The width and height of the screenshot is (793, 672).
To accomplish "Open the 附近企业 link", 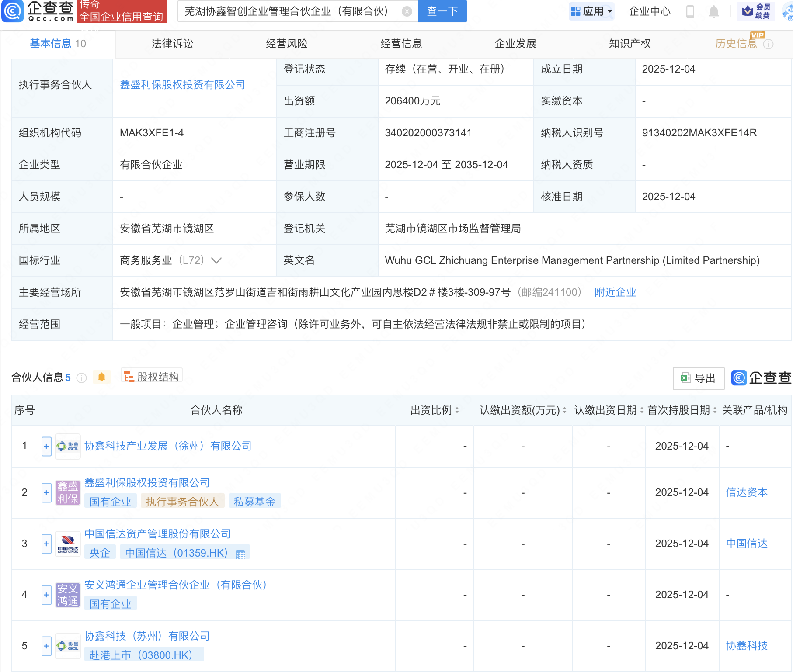I will pos(615,292).
